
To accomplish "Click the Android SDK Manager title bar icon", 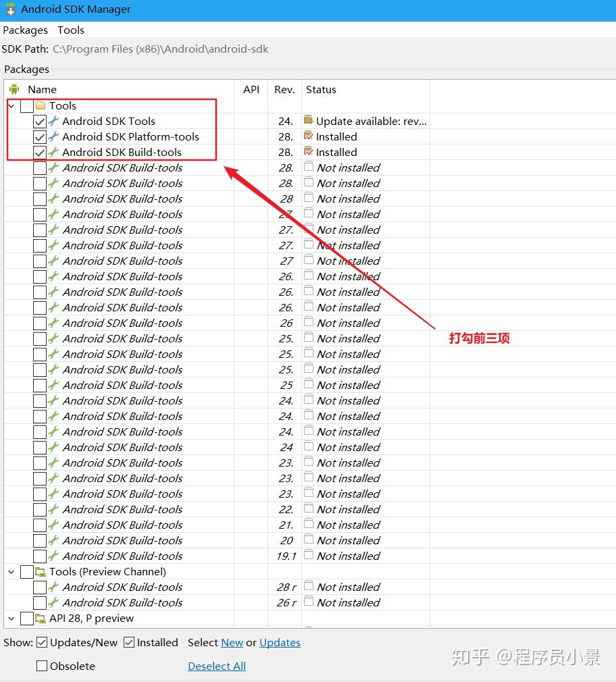I will point(10,9).
